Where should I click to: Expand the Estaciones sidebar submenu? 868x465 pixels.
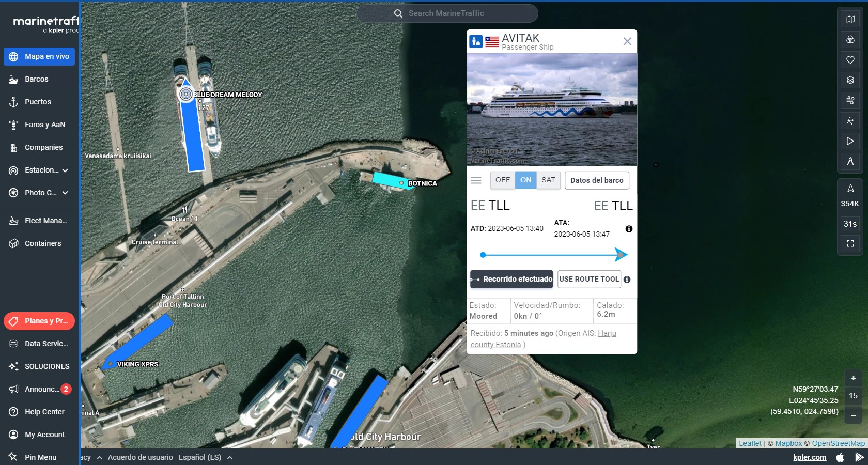(x=65, y=171)
